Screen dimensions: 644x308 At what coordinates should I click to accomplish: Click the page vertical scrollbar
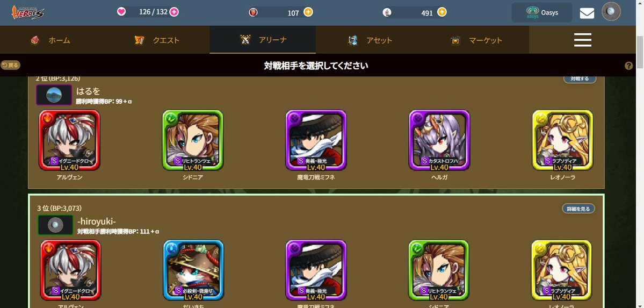640,52
